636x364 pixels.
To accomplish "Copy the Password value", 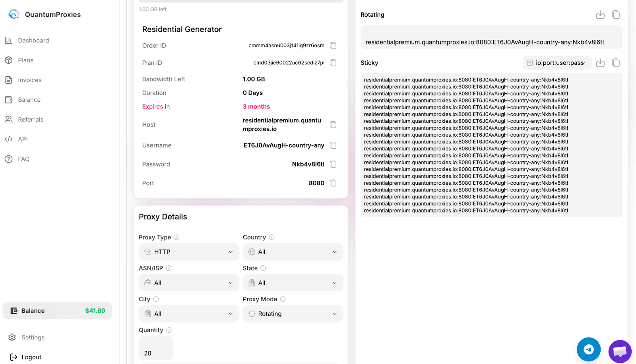I will [333, 165].
